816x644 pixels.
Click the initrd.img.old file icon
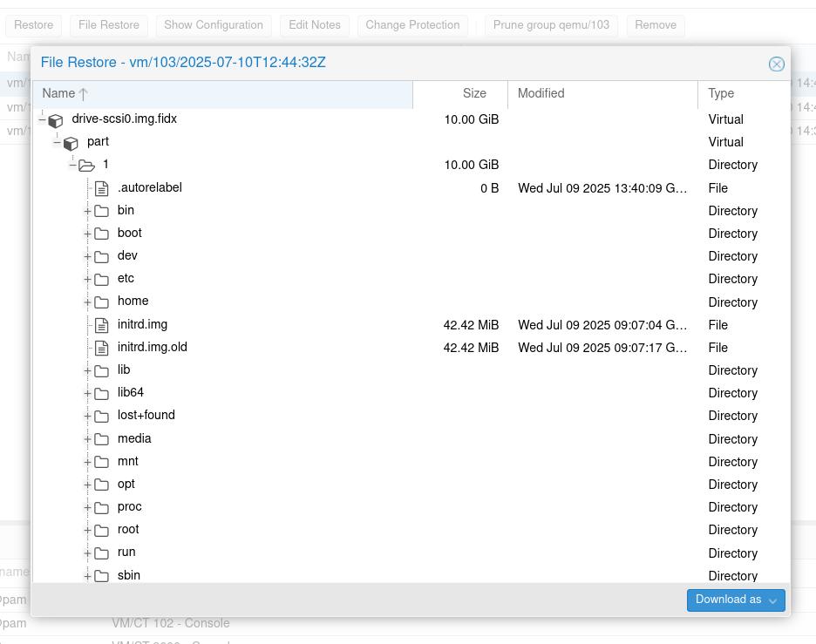point(102,347)
